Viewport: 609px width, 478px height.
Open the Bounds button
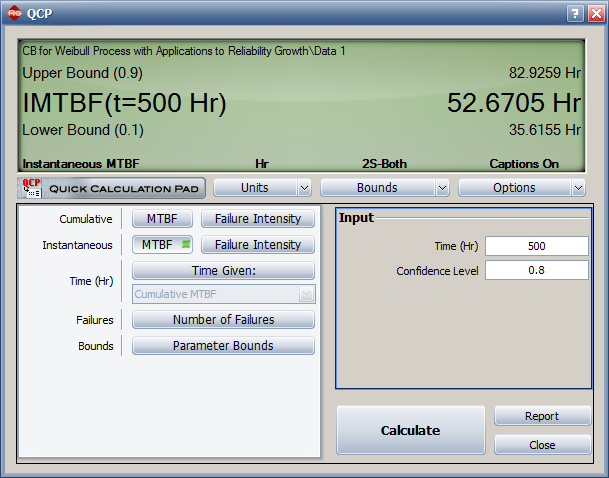pyautogui.click(x=377, y=188)
